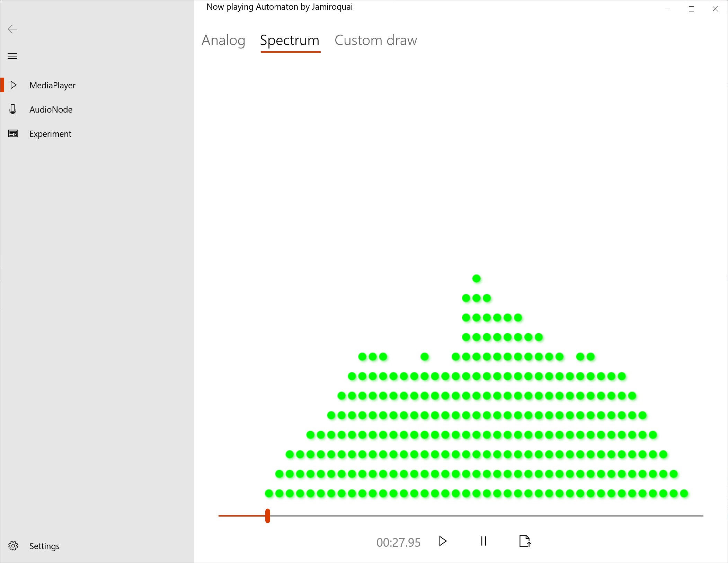Pause the playing track
This screenshot has width=728, height=563.
click(483, 541)
